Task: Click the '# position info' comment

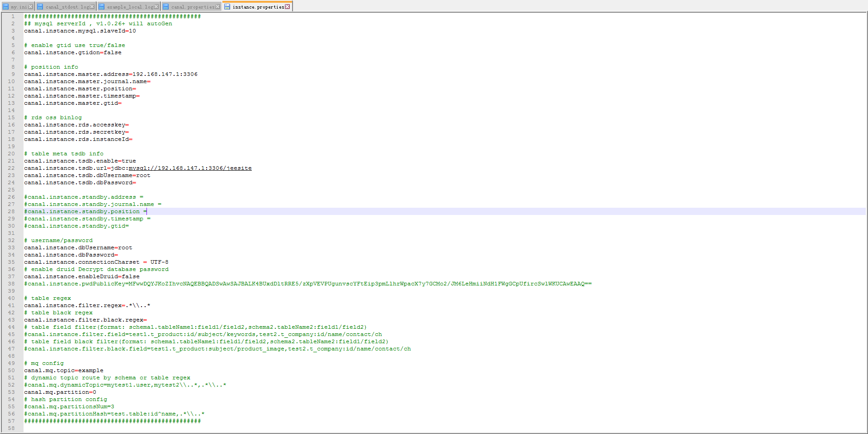Action: click(x=51, y=67)
